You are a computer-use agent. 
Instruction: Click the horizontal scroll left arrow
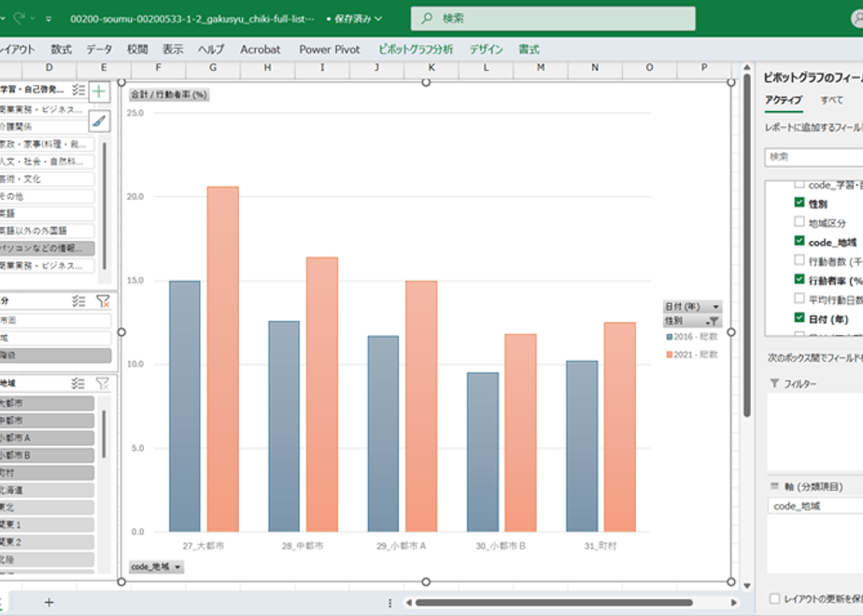(408, 603)
